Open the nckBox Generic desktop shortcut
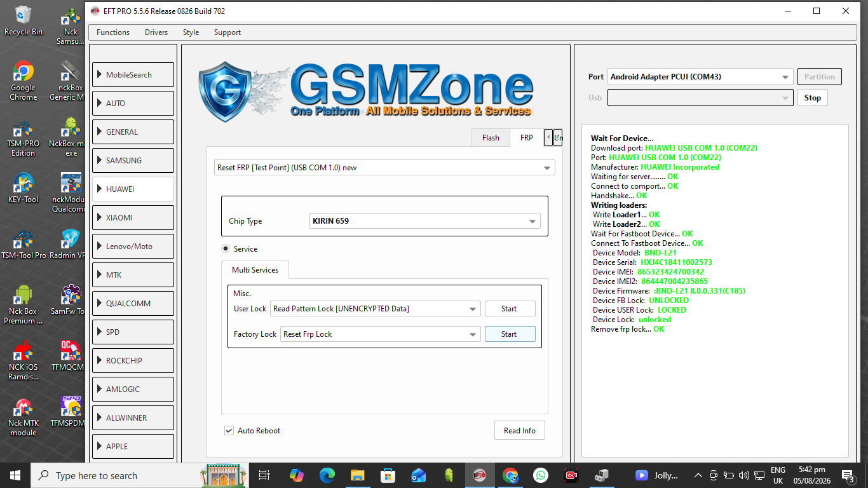Screen dimensions: 868x488 point(67,81)
